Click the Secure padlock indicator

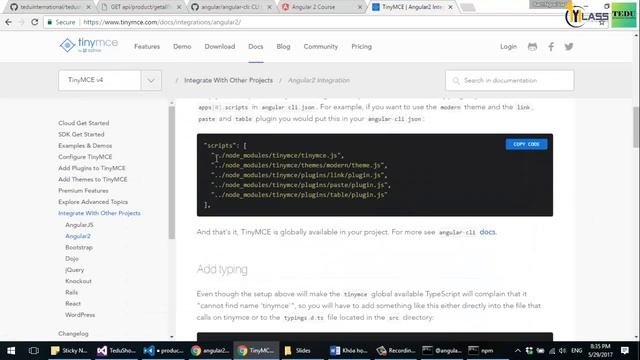[61, 22]
